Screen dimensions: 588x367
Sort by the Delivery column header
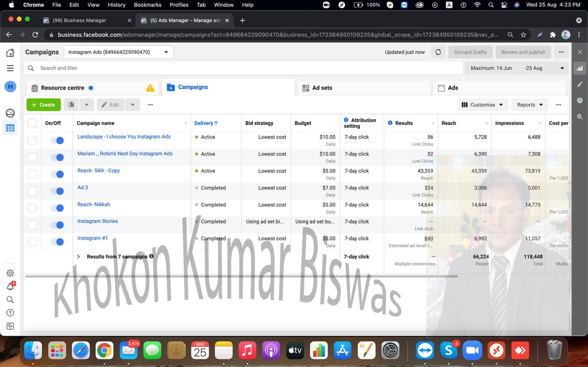(x=206, y=123)
